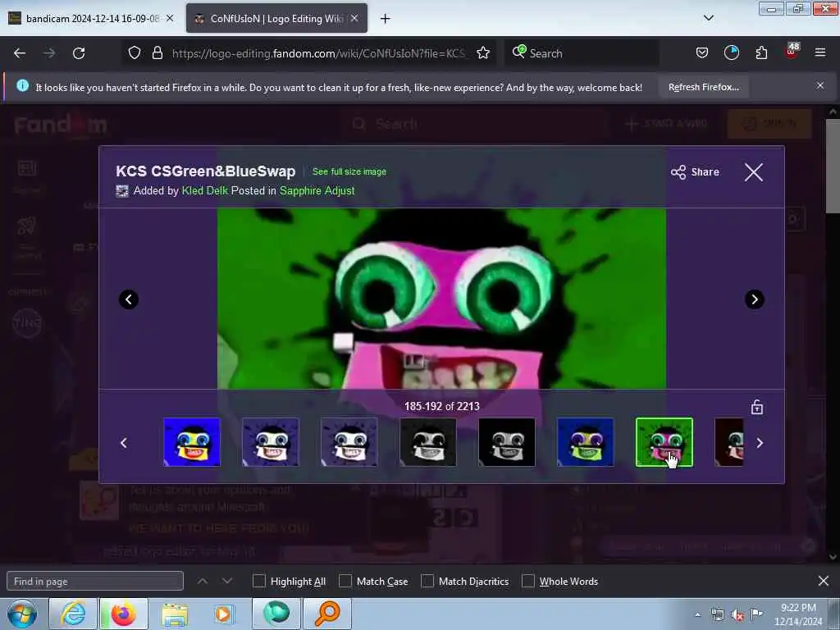Show previous image in lightbox
840x630 pixels.
(x=129, y=299)
